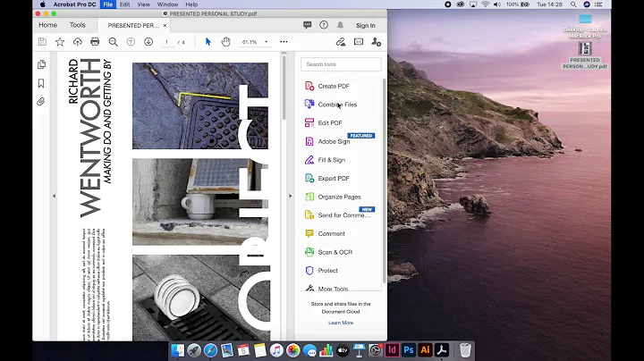Activate the Hand pan tool
Viewport: 644px width, 361px height.
pyautogui.click(x=226, y=42)
